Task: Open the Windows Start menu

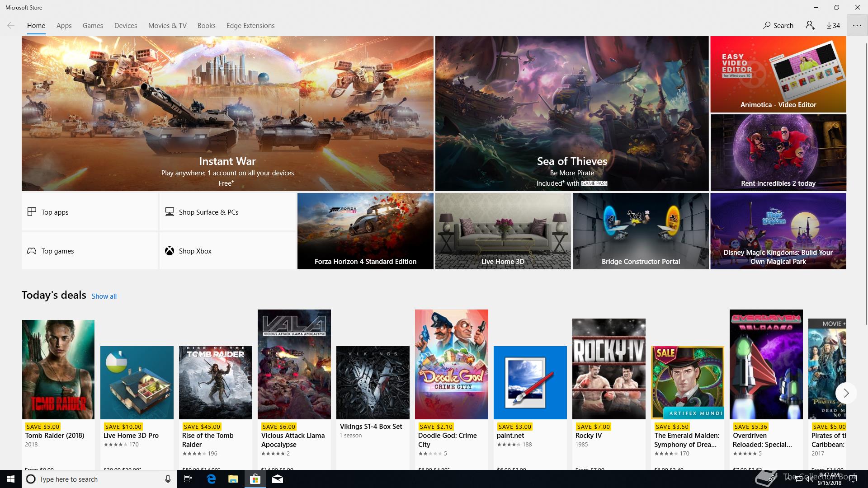Action: pyautogui.click(x=11, y=479)
